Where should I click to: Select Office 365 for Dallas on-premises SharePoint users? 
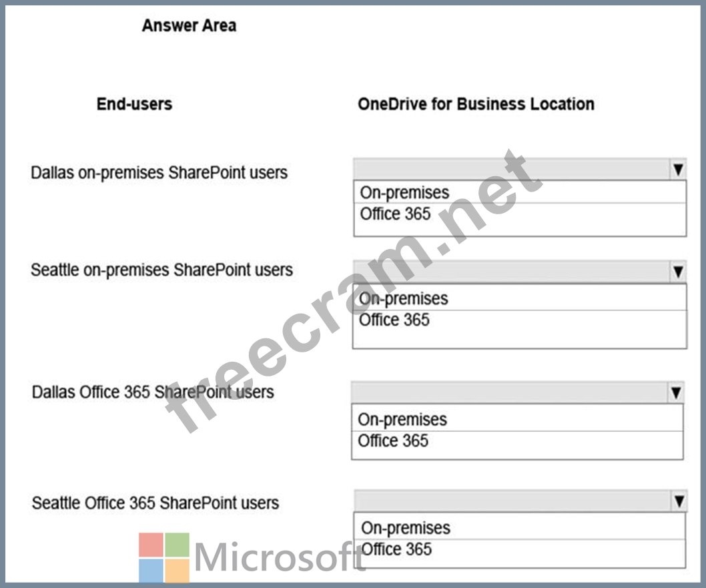(x=520, y=214)
